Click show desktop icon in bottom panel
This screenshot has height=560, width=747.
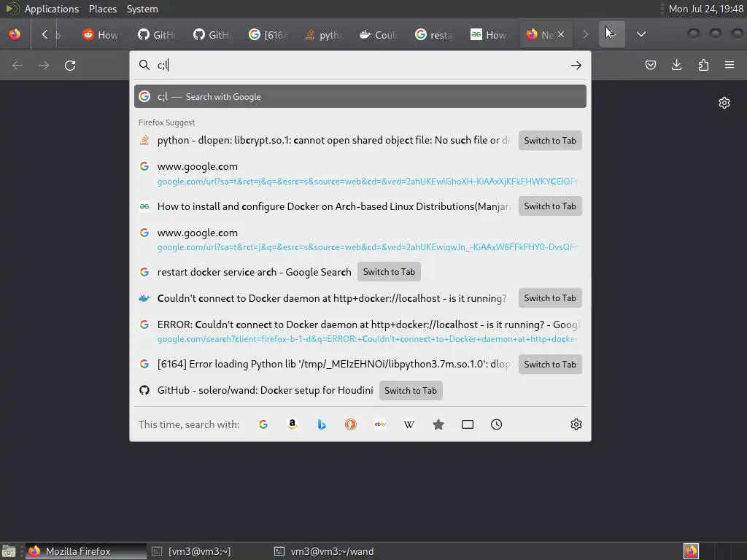click(x=8, y=551)
